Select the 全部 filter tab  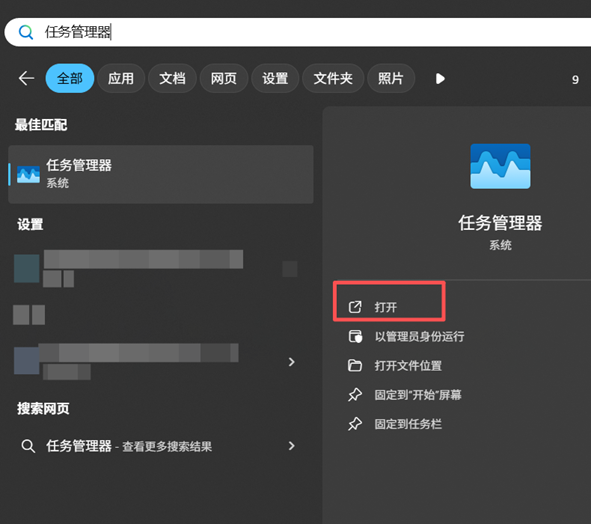click(70, 78)
